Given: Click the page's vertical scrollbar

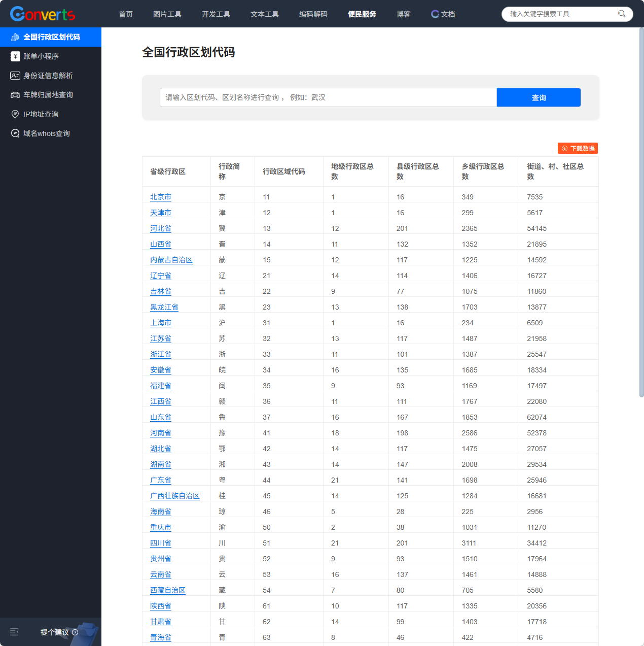Looking at the screenshot, I should click(x=641, y=213).
